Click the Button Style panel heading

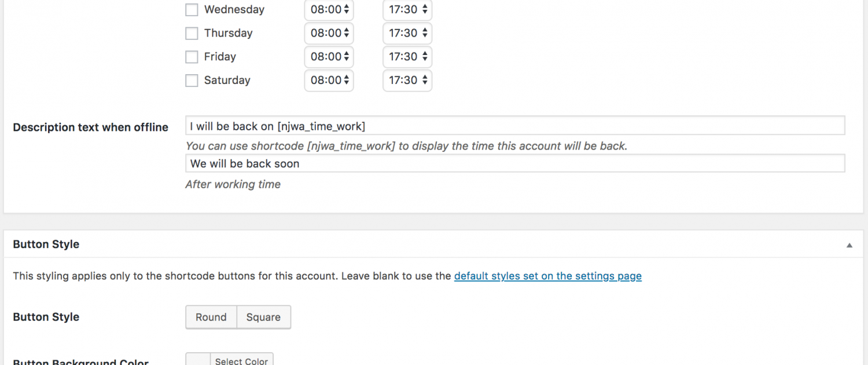coord(46,244)
